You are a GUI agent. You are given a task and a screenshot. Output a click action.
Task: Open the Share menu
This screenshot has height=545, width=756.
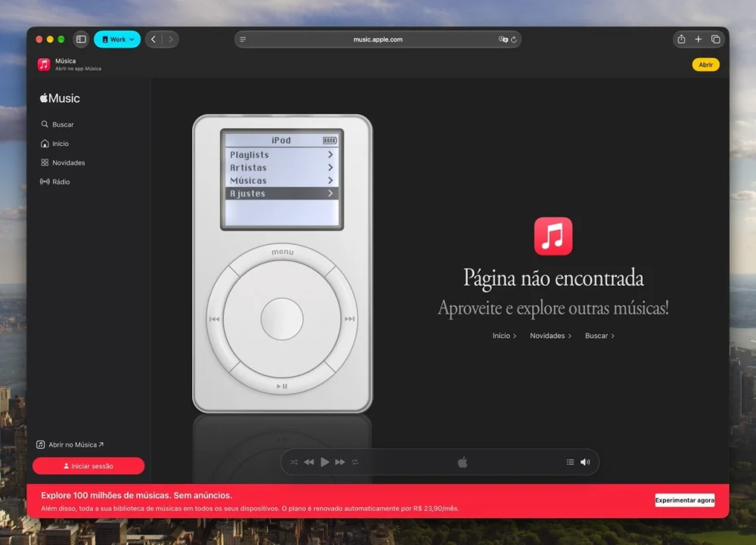[681, 39]
